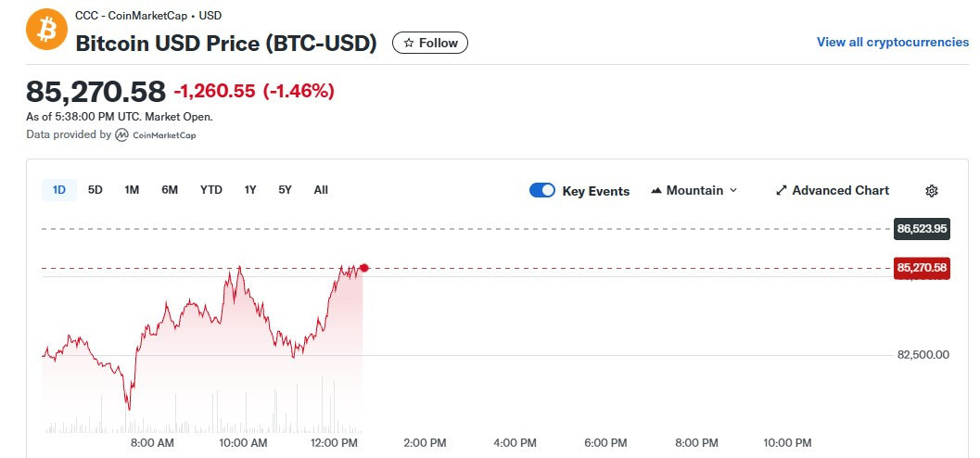Select the 5Y time range

285,190
